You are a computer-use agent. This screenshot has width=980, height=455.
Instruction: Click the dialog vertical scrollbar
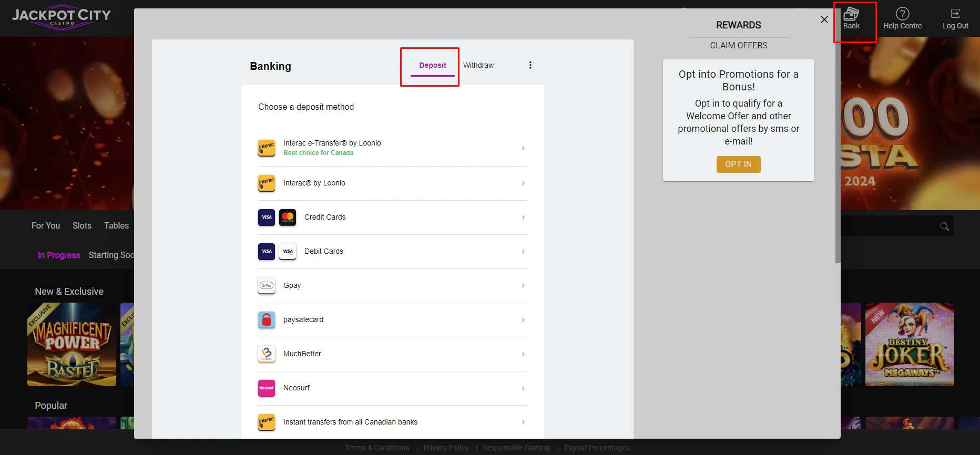tap(838, 158)
